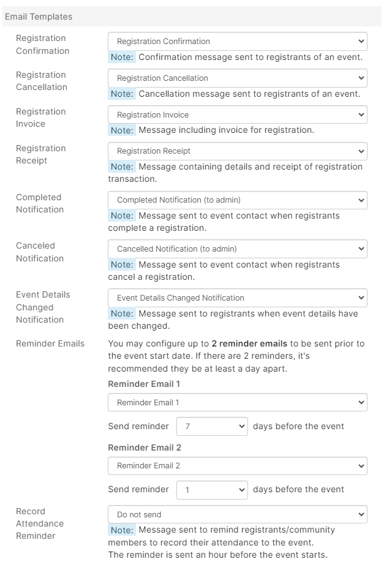Open the Registration Confirmation template dropdown

click(x=237, y=42)
